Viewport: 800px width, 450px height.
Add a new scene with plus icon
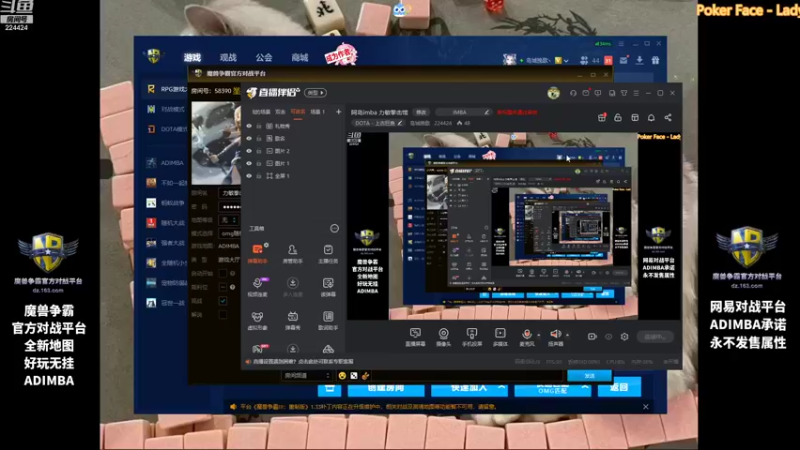[x=338, y=111]
